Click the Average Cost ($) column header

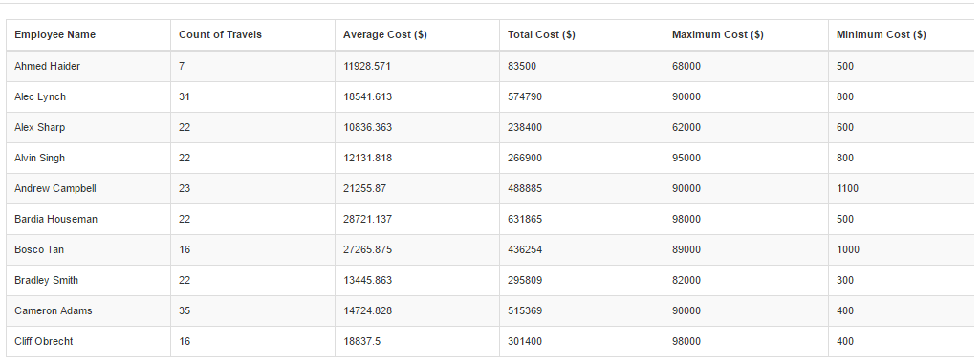click(x=418, y=35)
